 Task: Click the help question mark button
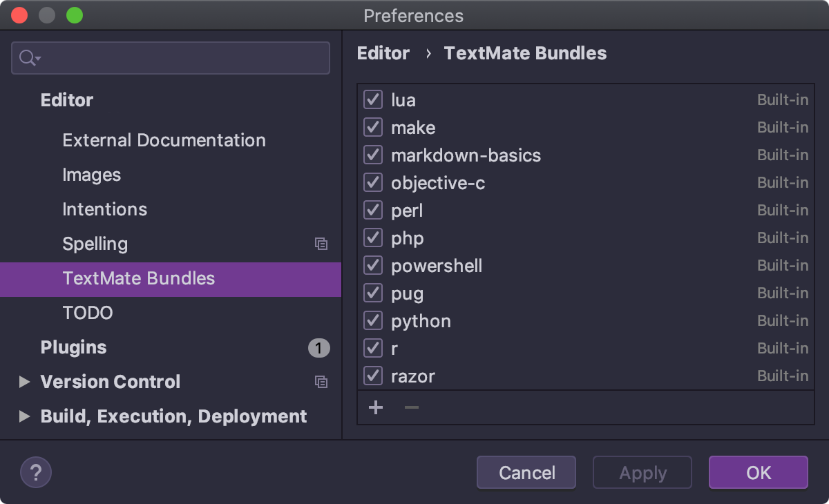pos(36,473)
